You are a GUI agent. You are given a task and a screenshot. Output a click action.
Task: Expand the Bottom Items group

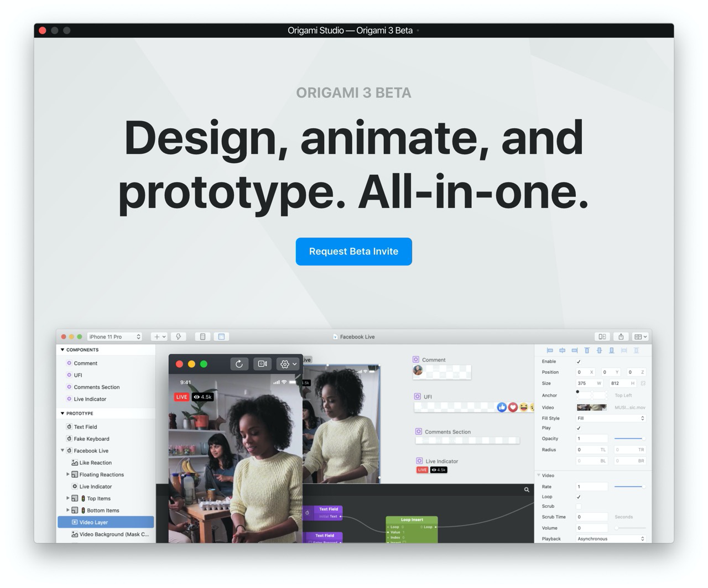click(x=68, y=510)
